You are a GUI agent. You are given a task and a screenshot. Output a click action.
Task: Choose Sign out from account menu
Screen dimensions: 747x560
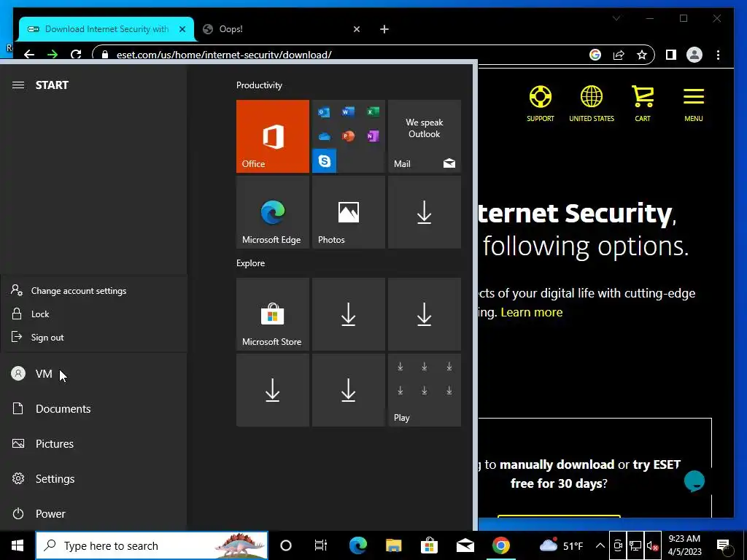tap(93, 337)
